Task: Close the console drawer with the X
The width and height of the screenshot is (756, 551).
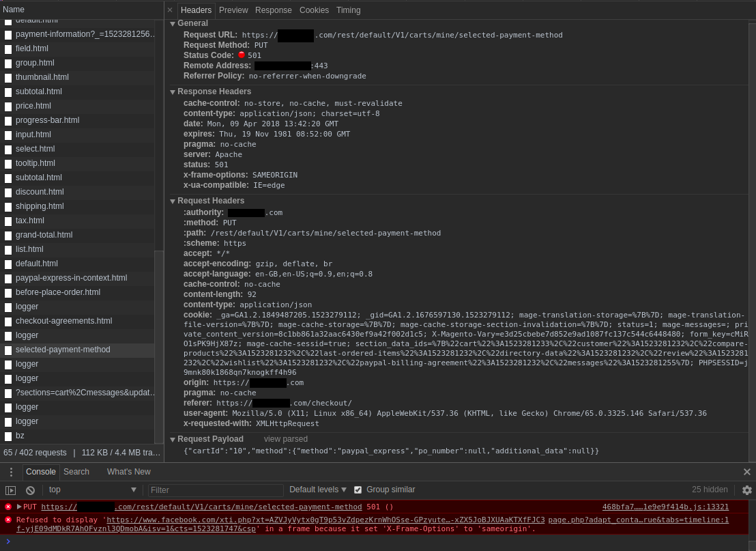Action: (746, 472)
